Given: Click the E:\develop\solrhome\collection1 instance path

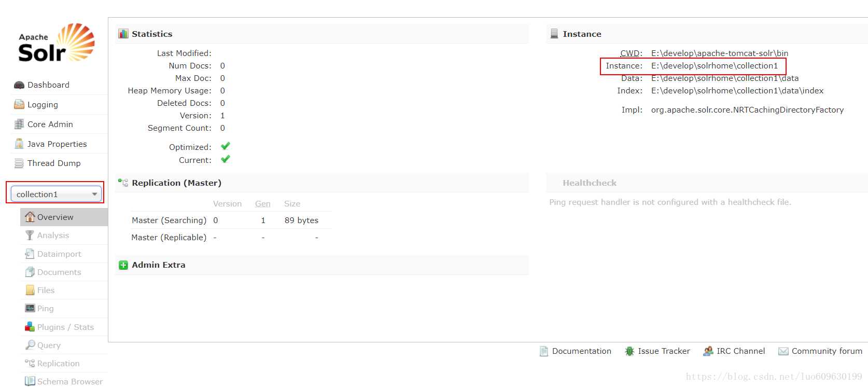Looking at the screenshot, I should click(x=715, y=66).
